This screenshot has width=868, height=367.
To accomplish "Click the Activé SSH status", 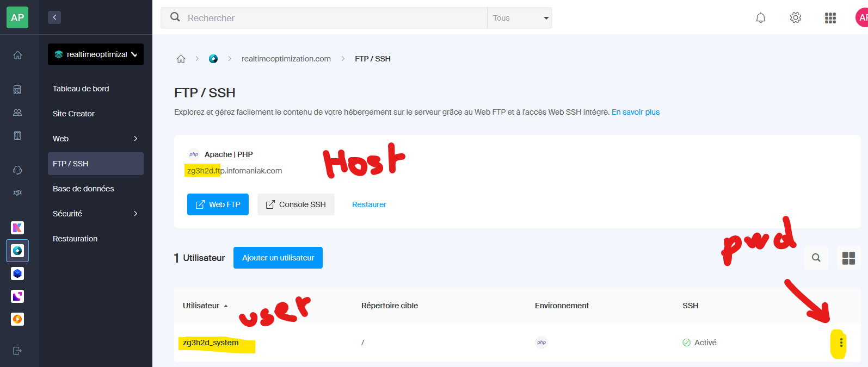I will point(700,343).
